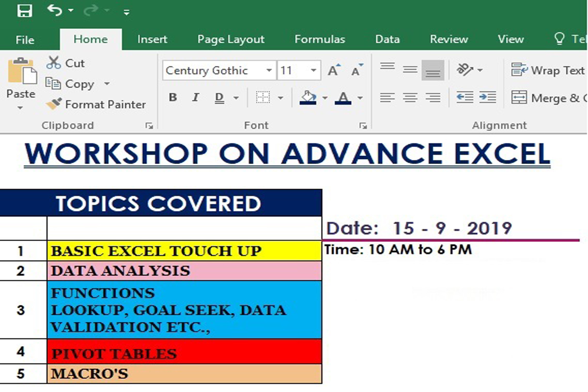The image size is (588, 392).
Task: Select the Format Painter brush
Action: click(x=54, y=104)
